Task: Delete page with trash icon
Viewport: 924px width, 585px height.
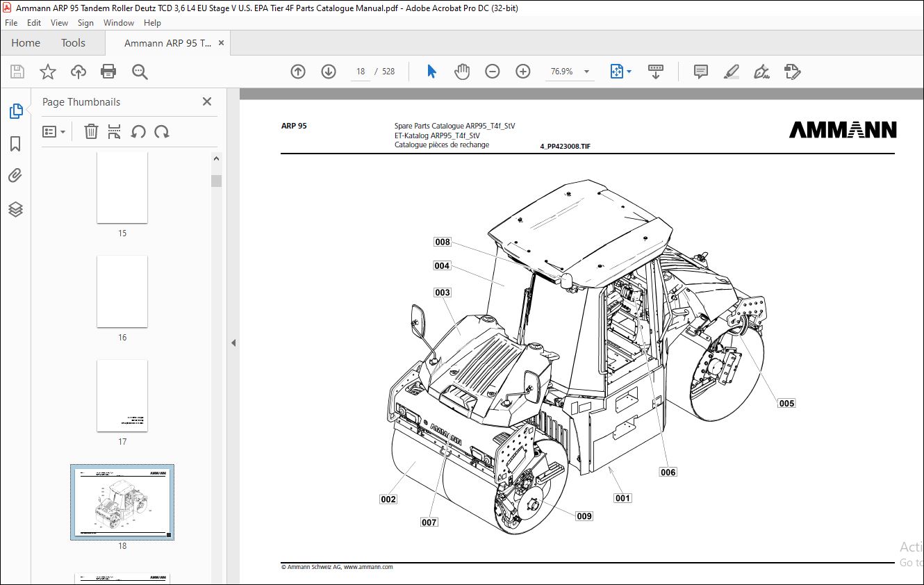Action: point(91,131)
